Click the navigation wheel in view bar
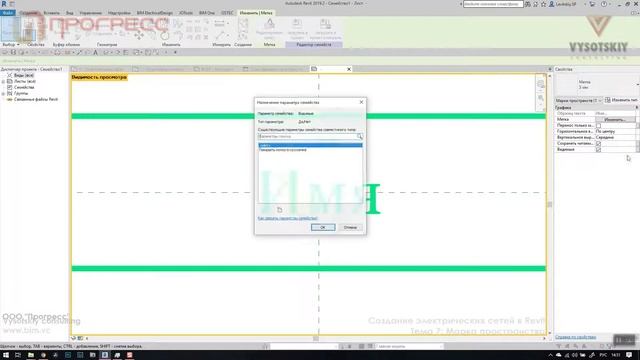 [x=541, y=84]
